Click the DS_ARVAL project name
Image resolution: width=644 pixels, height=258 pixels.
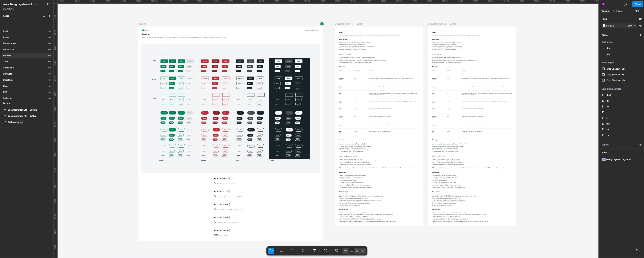(x=8, y=9)
